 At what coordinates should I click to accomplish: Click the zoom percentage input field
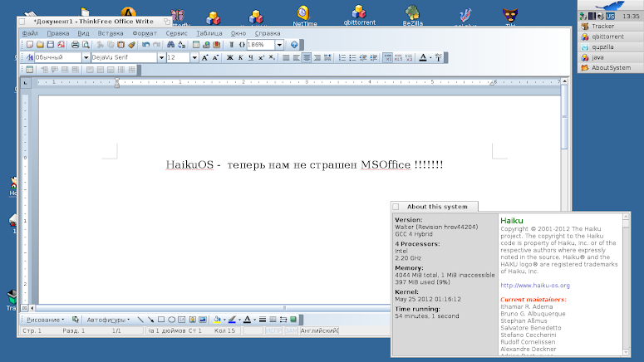click(261, 45)
